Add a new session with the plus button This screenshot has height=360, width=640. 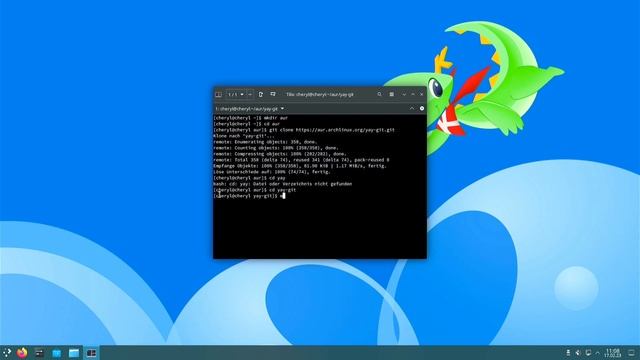[250, 94]
